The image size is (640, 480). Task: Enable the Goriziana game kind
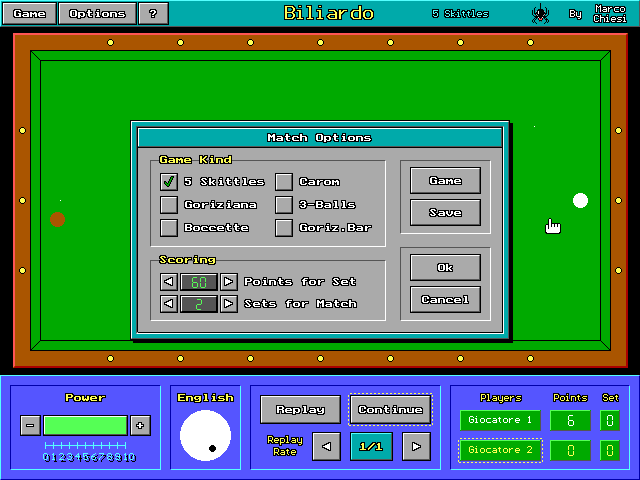169,204
